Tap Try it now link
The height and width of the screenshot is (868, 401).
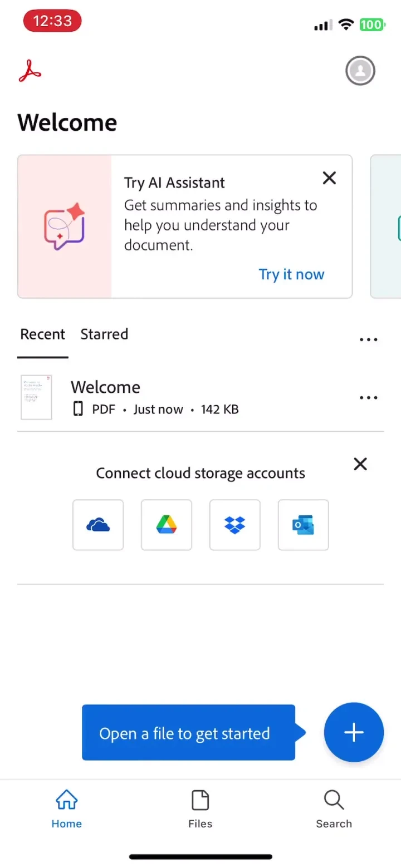(x=291, y=274)
